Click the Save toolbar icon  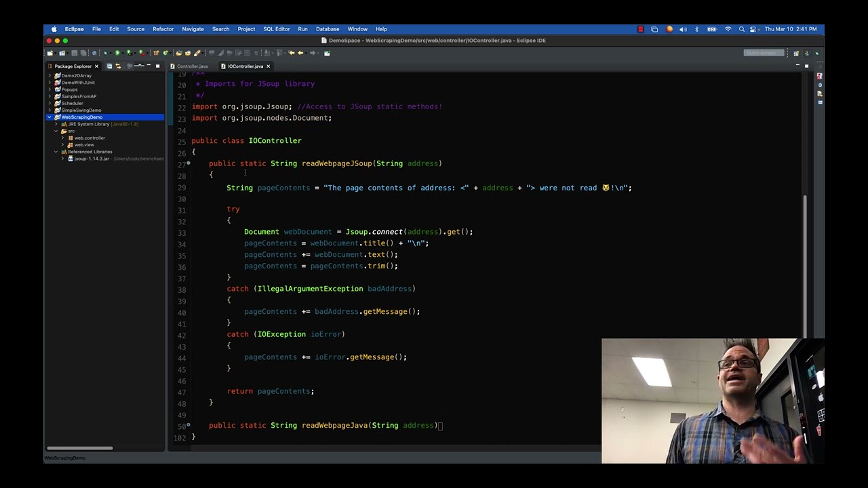tap(75, 53)
